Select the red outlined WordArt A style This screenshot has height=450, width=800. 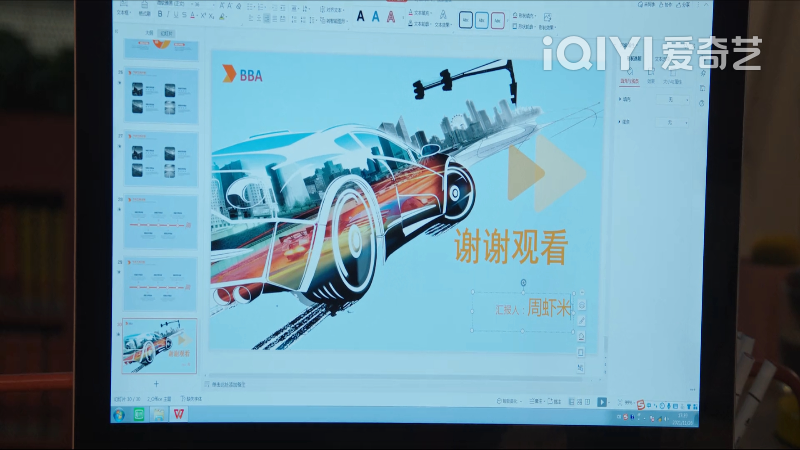pos(391,17)
